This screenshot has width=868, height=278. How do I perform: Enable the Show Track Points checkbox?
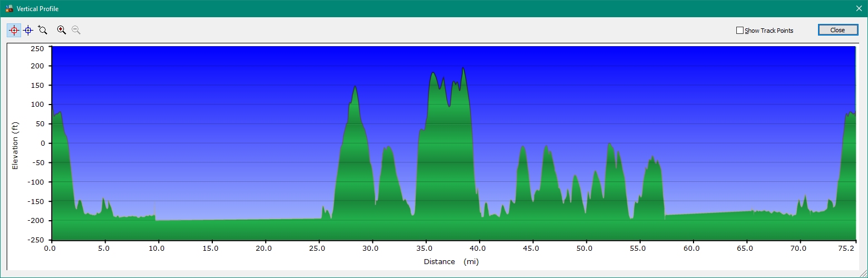pyautogui.click(x=740, y=31)
